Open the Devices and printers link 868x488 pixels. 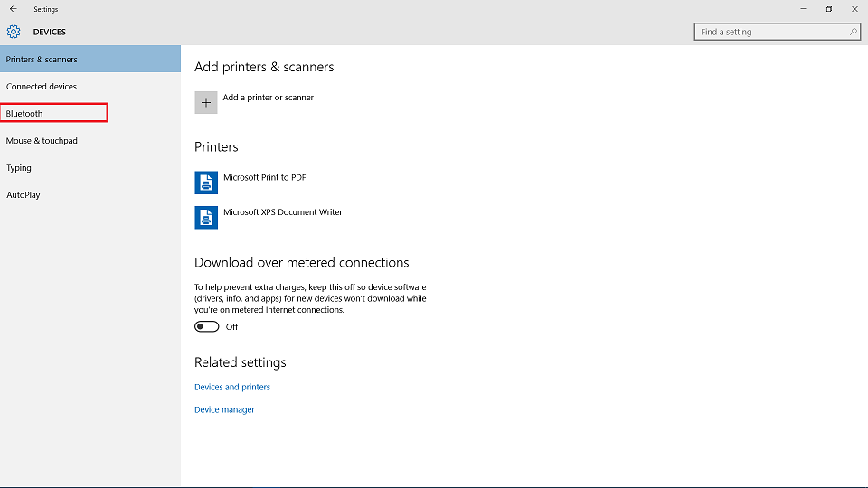(x=232, y=387)
